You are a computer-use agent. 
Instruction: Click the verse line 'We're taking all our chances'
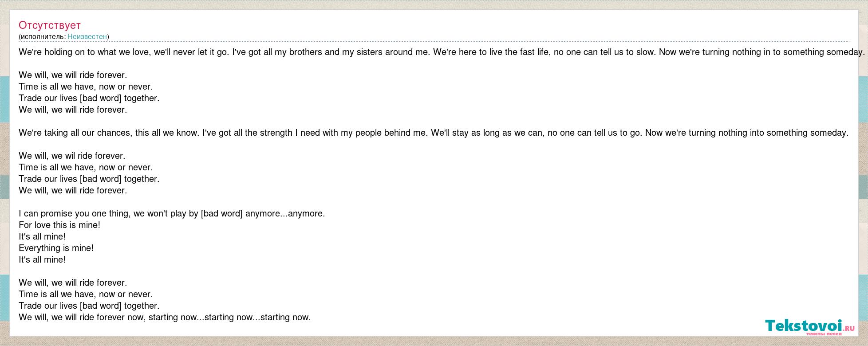click(x=434, y=133)
